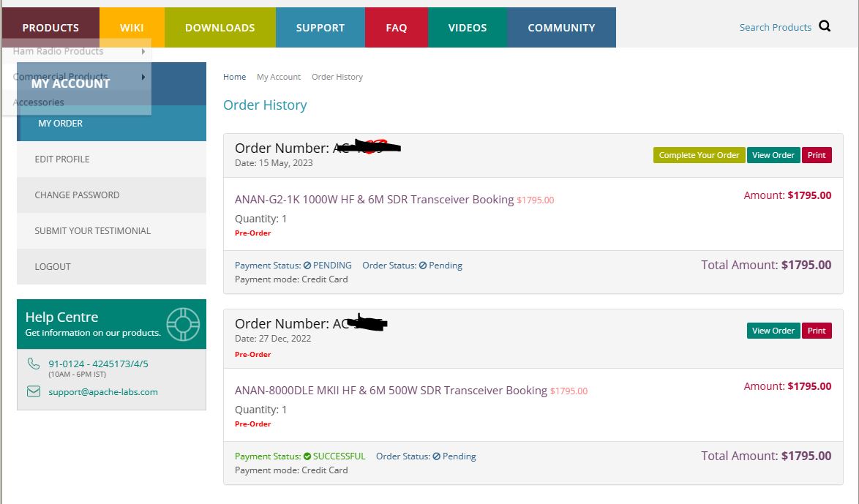
Task: Click the Help Centre lifebuoy icon
Action: click(183, 324)
